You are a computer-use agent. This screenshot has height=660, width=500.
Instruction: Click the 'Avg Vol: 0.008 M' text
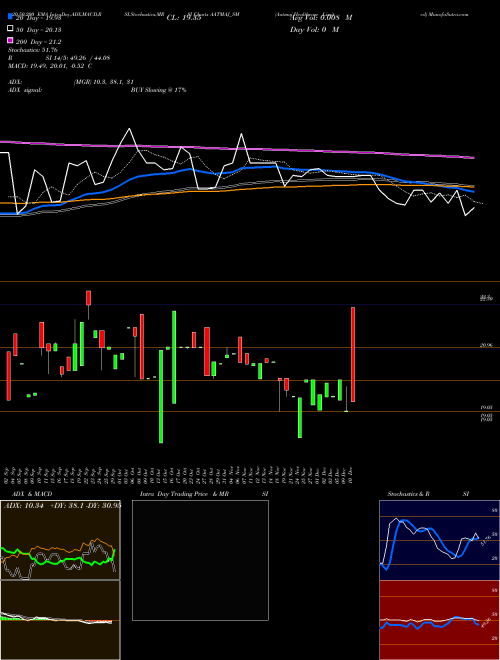click(321, 18)
